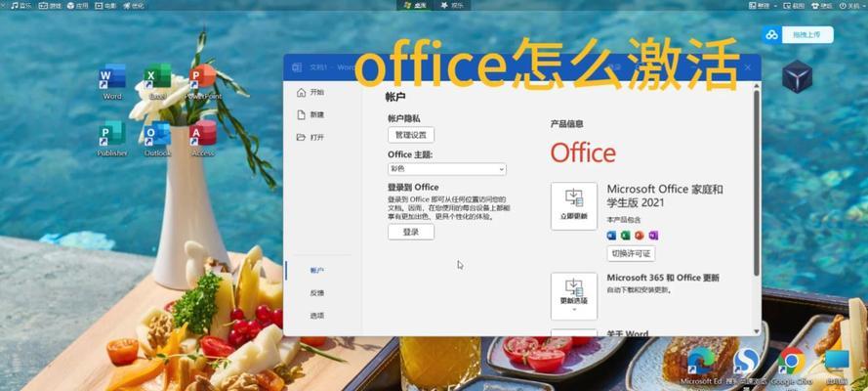The image size is (868, 391).
Task: Close the Word account window
Action: [748, 67]
